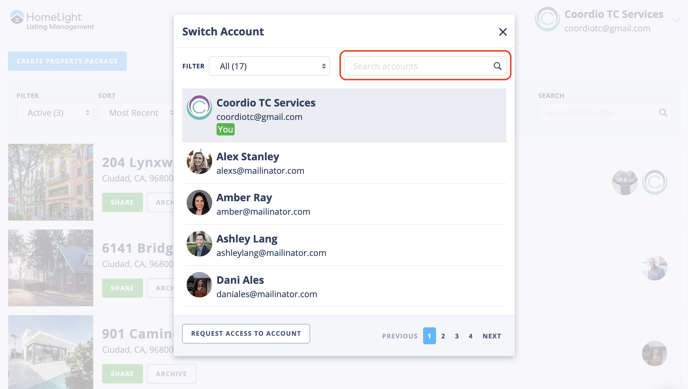Select the Alex Stanley account row
This screenshot has width=688, height=389.
click(x=344, y=163)
